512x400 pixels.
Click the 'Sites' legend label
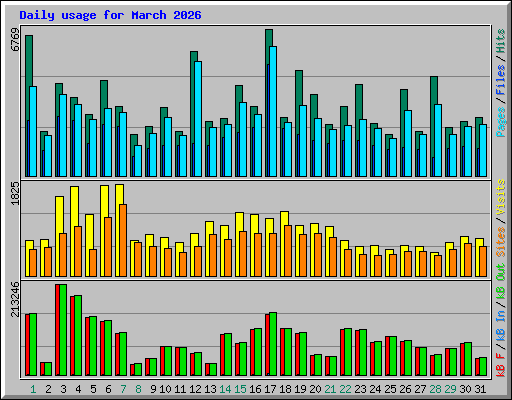(x=501, y=242)
